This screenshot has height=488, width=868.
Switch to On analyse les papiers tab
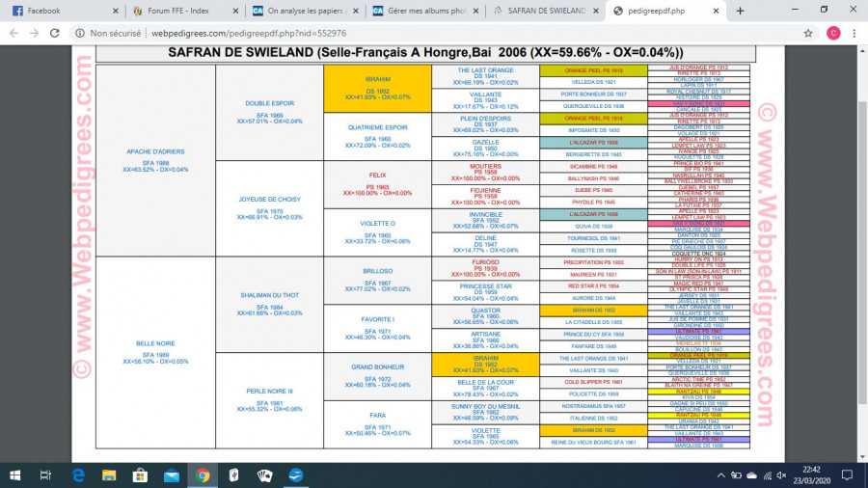point(304,11)
